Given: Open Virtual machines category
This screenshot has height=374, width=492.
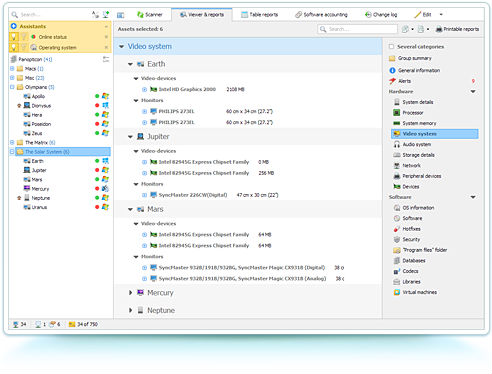Looking at the screenshot, I should 415,292.
